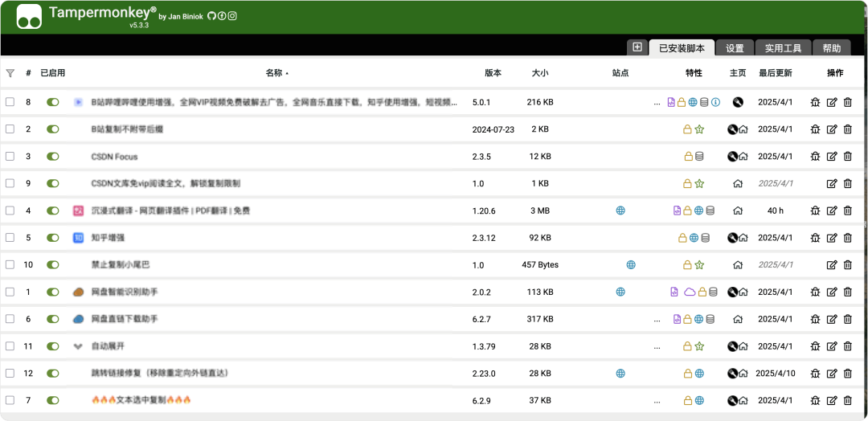Open the 设置 tab
The height and width of the screenshot is (421, 868).
[735, 48]
